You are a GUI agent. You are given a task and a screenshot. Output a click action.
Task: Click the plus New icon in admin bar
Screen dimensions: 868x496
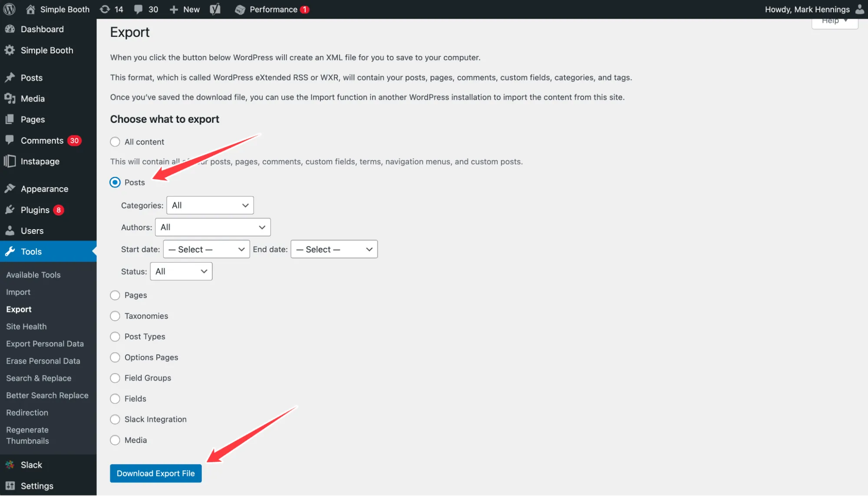click(x=174, y=10)
